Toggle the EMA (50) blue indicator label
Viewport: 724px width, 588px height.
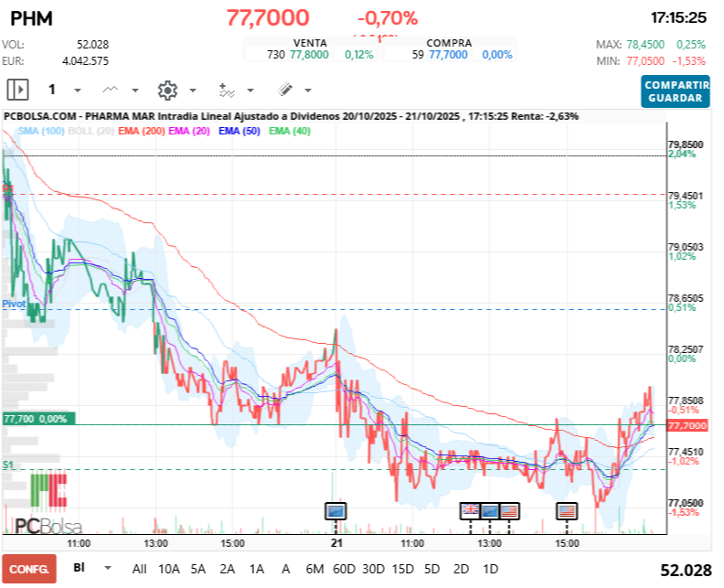(x=239, y=132)
